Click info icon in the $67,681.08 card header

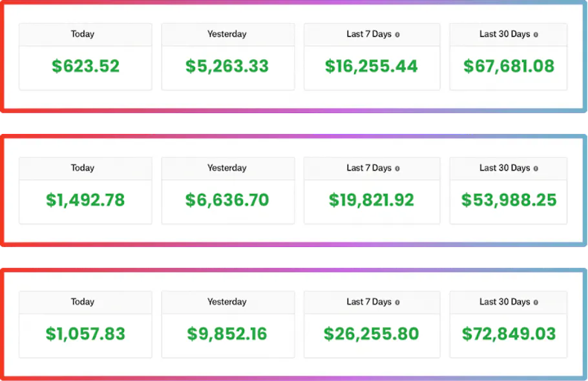pos(536,35)
